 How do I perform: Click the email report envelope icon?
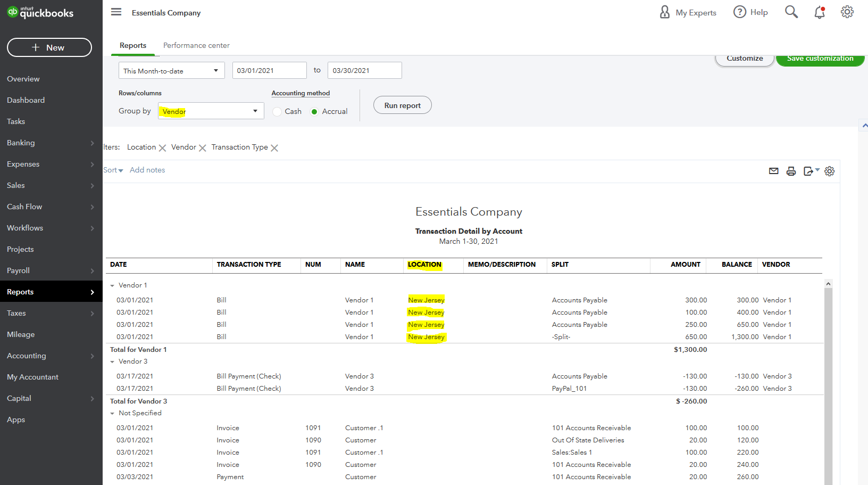pos(773,171)
